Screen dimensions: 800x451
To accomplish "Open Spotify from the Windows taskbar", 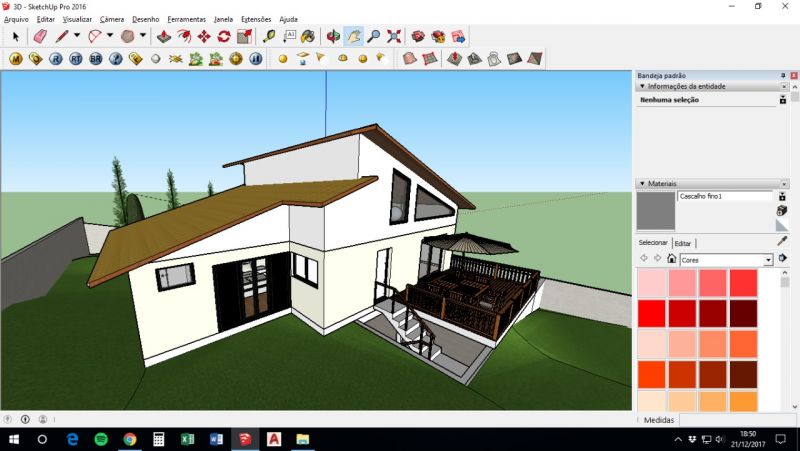I will tap(101, 439).
